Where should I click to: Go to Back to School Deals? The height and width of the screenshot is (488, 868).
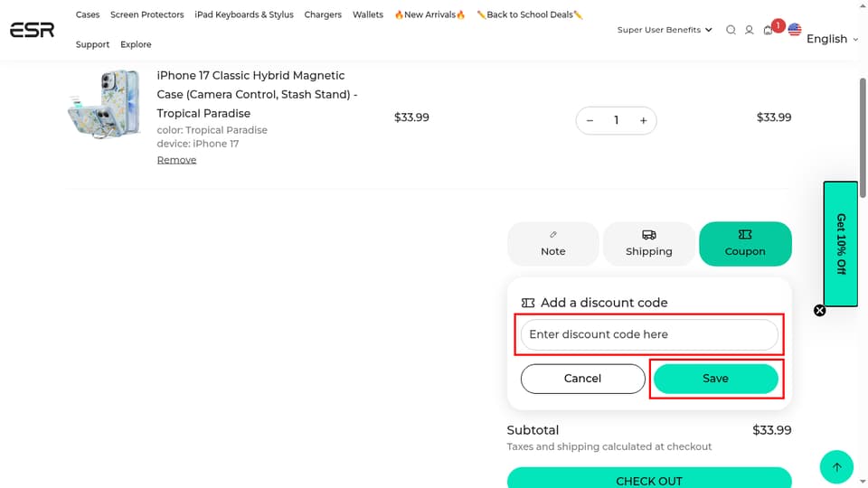click(530, 14)
